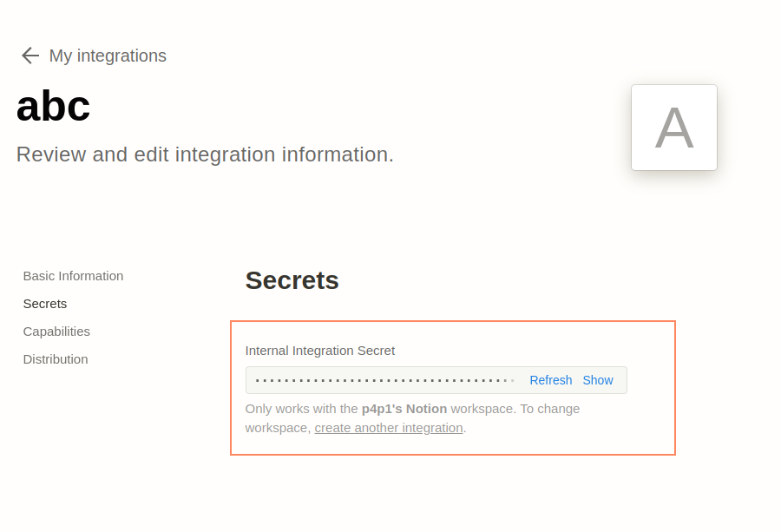
Task: Click the "Internal Integration Secret" label
Action: pos(320,351)
